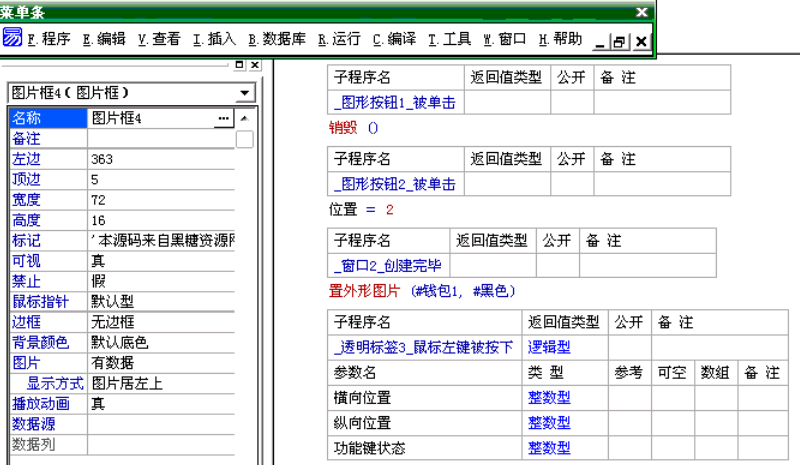
Task: Float the property panel with dock icon
Action: pyautogui.click(x=239, y=65)
